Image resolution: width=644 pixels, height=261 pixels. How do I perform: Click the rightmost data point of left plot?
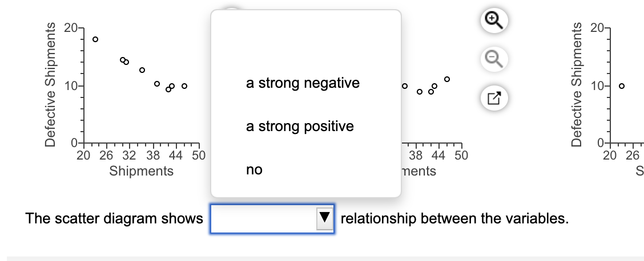184,86
